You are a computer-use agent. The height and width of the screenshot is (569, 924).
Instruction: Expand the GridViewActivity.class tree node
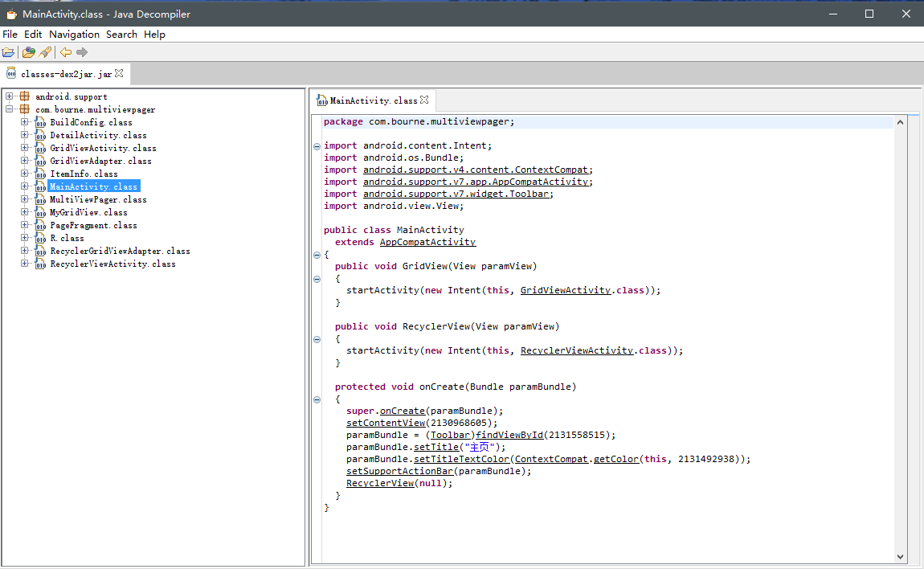(24, 147)
